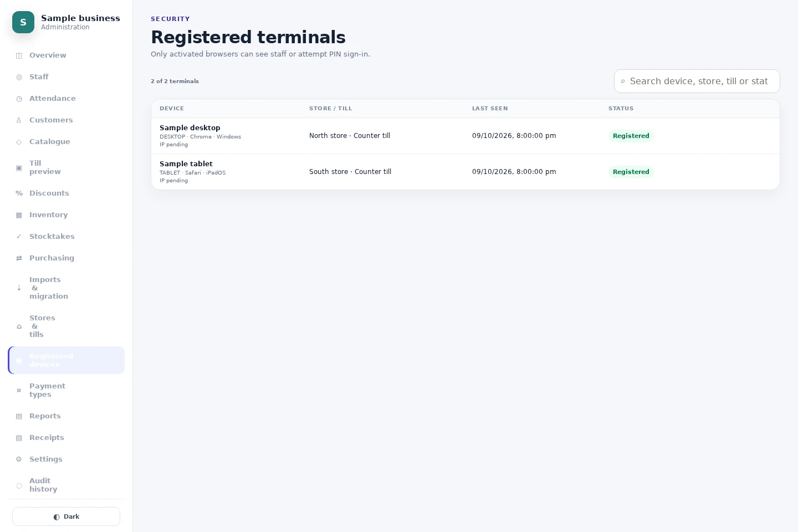Open the Customers menu item
This screenshot has width=798, height=532.
(x=66, y=120)
